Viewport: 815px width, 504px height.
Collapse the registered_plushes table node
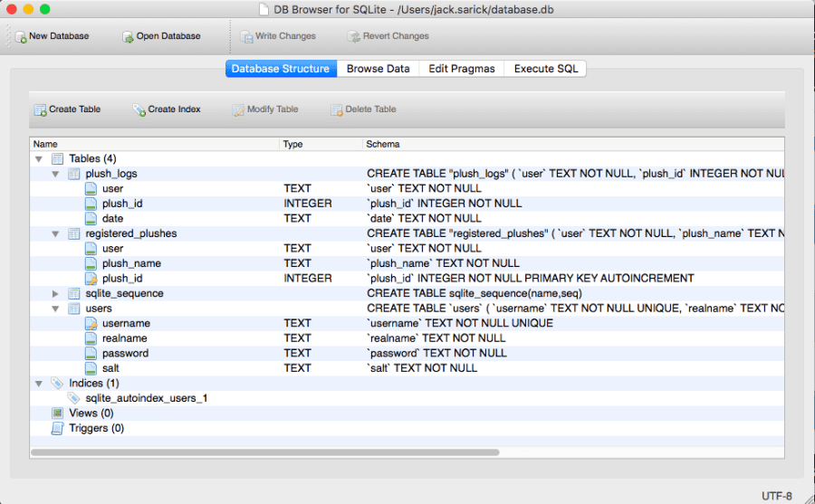click(x=55, y=233)
